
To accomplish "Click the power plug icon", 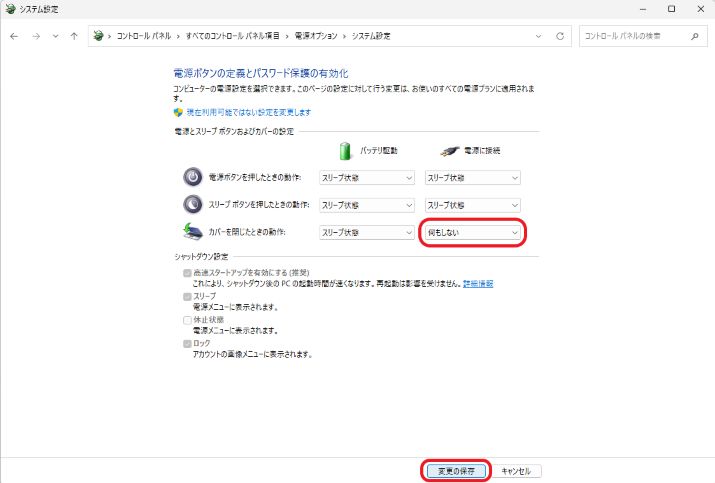I will [x=450, y=151].
